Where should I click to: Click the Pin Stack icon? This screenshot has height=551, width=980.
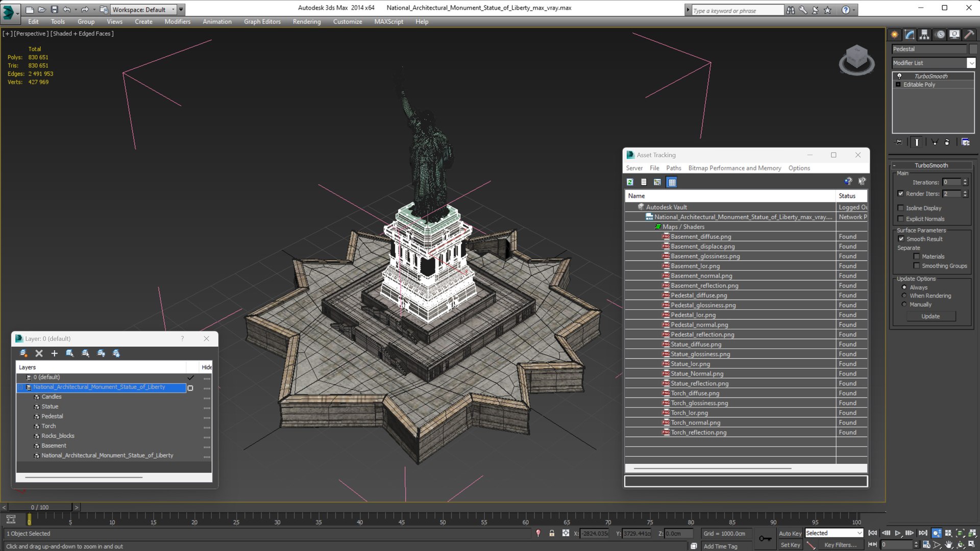point(899,142)
